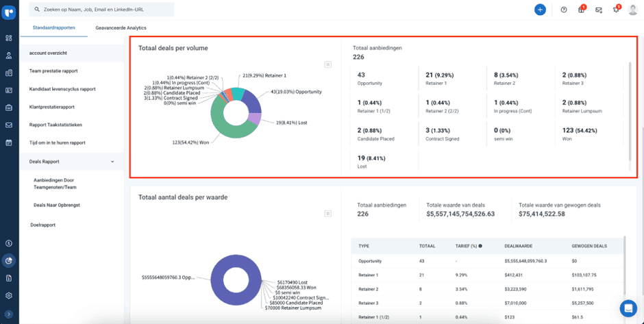Open Aanbiedingen Door Teamgenoten/Team report
Image resolution: width=644 pixels, height=324 pixels.
tap(59, 183)
